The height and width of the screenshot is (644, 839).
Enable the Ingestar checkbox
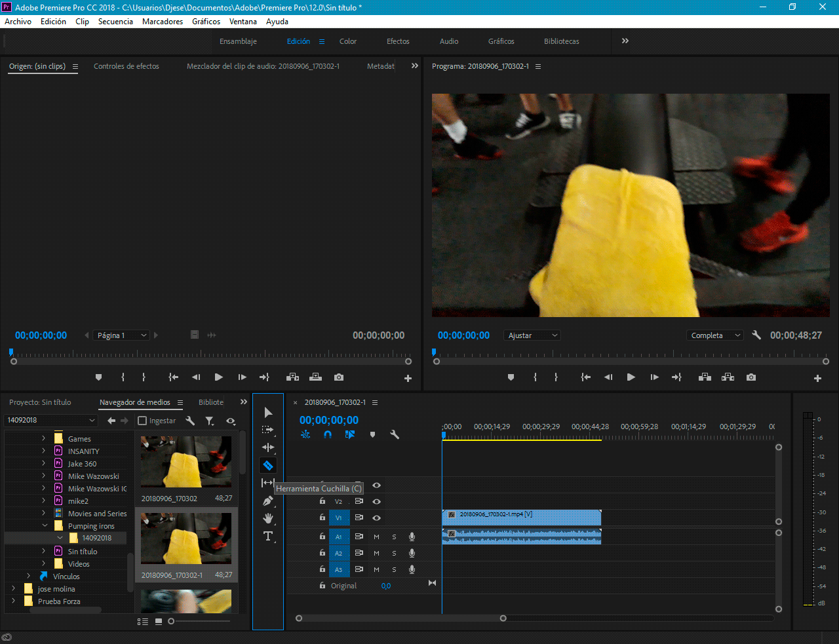tap(142, 421)
